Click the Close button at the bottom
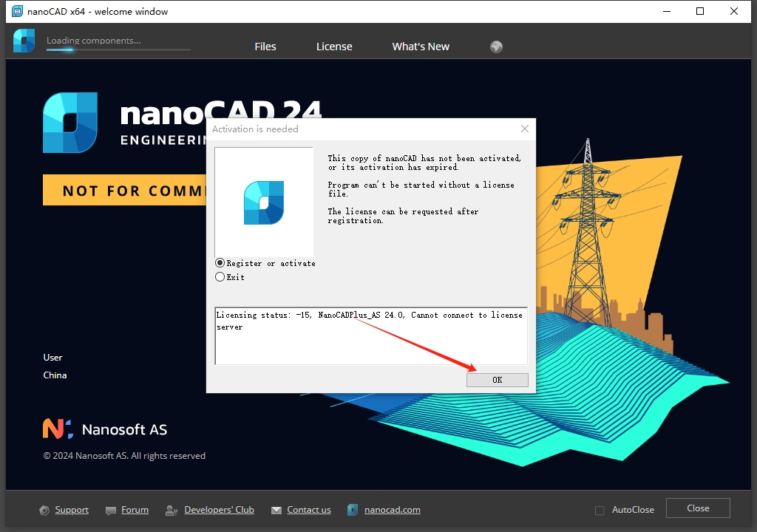The height and width of the screenshot is (532, 757). (x=698, y=508)
